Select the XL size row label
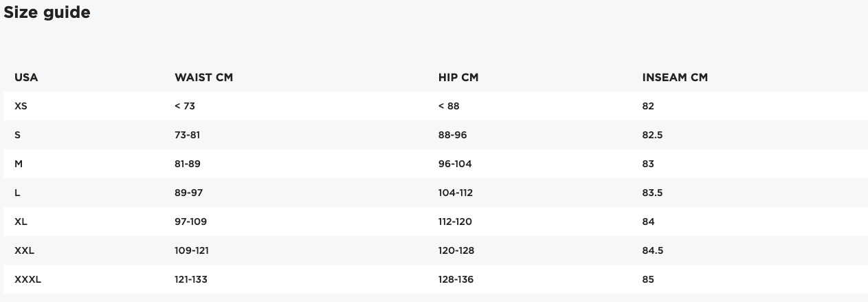 point(21,222)
